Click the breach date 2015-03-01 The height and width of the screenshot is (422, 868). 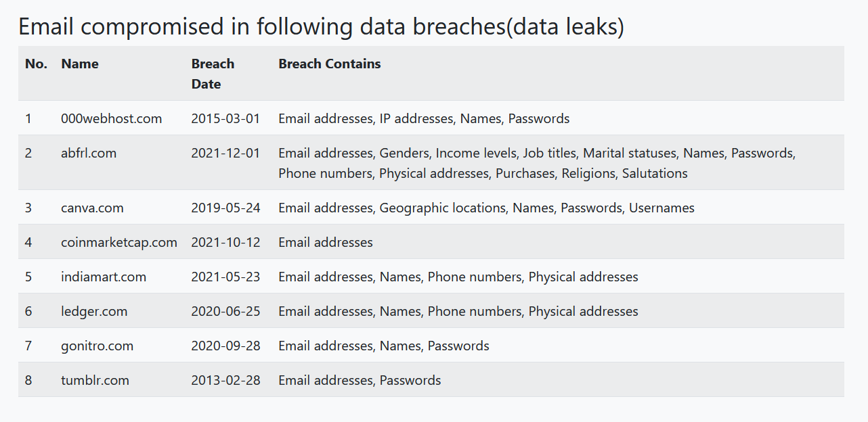225,118
